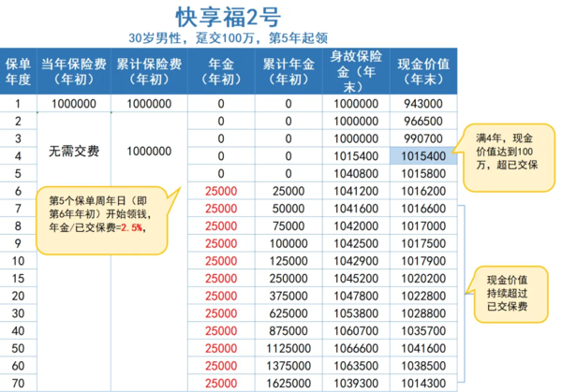The height and width of the screenshot is (392, 562).
Task: Click cash value cell 1015800
Action: [423, 174]
